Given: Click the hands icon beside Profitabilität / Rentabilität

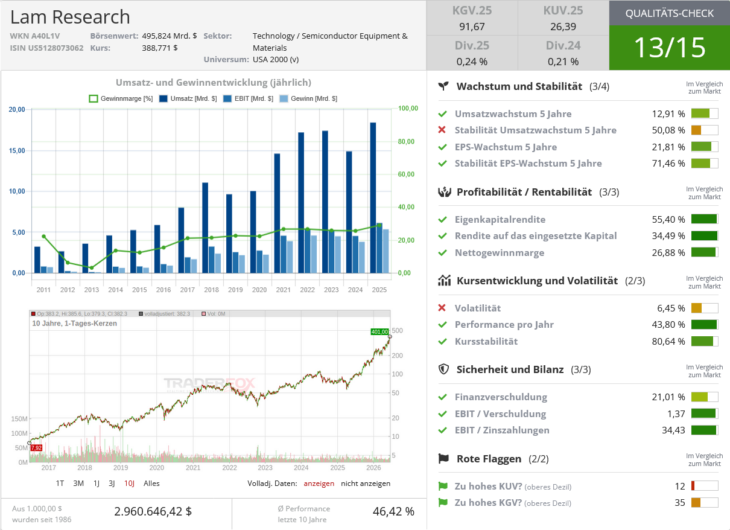Looking at the screenshot, I should pos(444,192).
